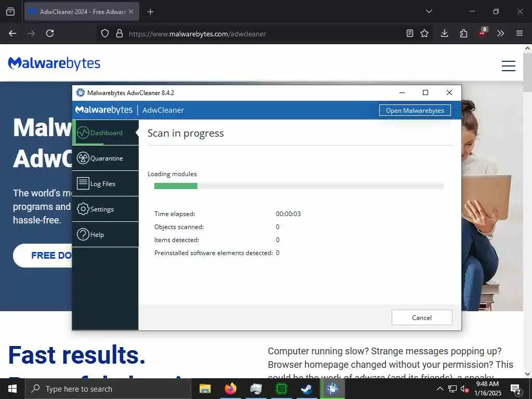Viewport: 532px width, 399px height.
Task: Close the AdwCleaner 2024 browser tab
Action: click(x=131, y=11)
